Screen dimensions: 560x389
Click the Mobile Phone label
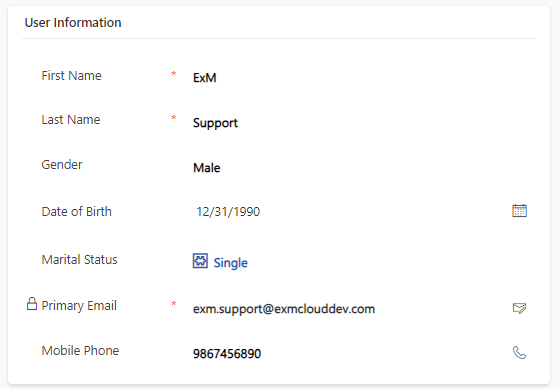coord(80,350)
